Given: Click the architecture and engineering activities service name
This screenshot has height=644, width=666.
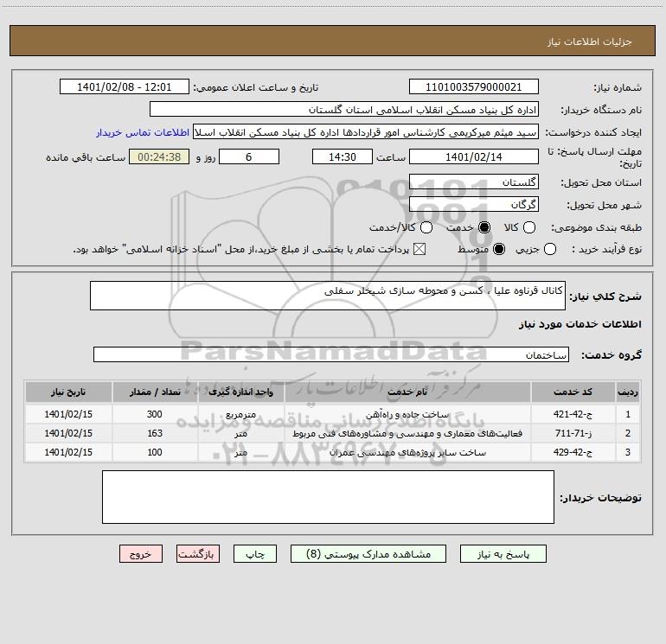Looking at the screenshot, I should 407,433.
